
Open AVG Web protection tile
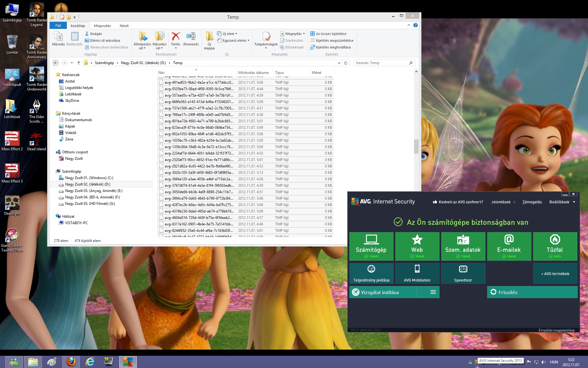(x=417, y=246)
